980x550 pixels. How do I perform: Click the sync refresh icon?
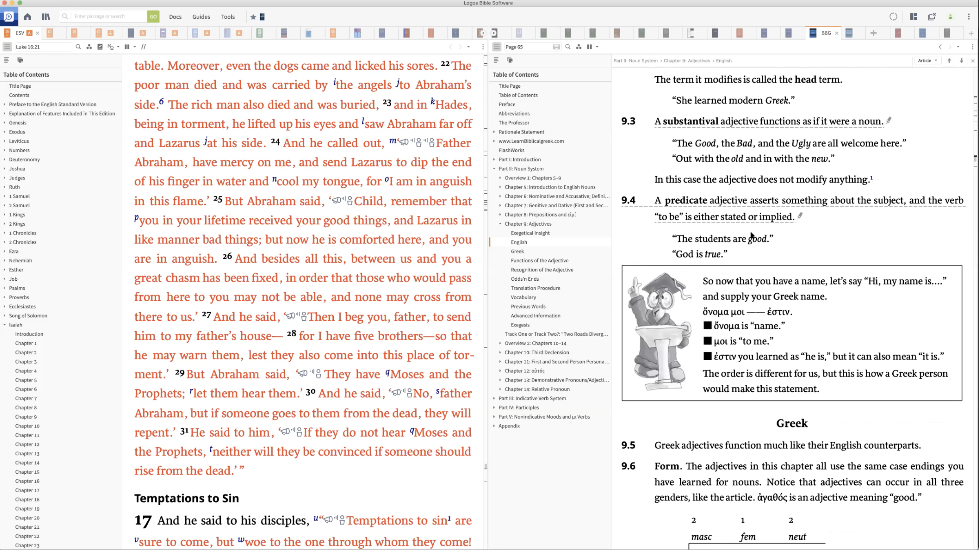click(893, 17)
